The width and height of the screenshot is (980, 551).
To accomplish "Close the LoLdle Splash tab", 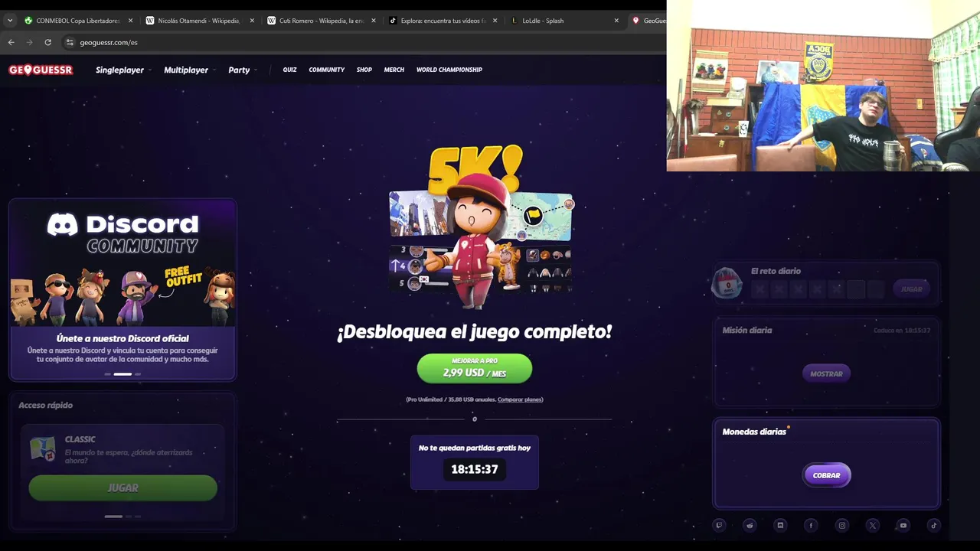I will pyautogui.click(x=616, y=21).
